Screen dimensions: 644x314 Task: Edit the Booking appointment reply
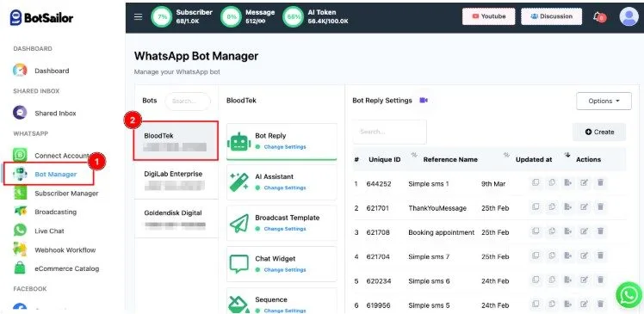point(584,231)
